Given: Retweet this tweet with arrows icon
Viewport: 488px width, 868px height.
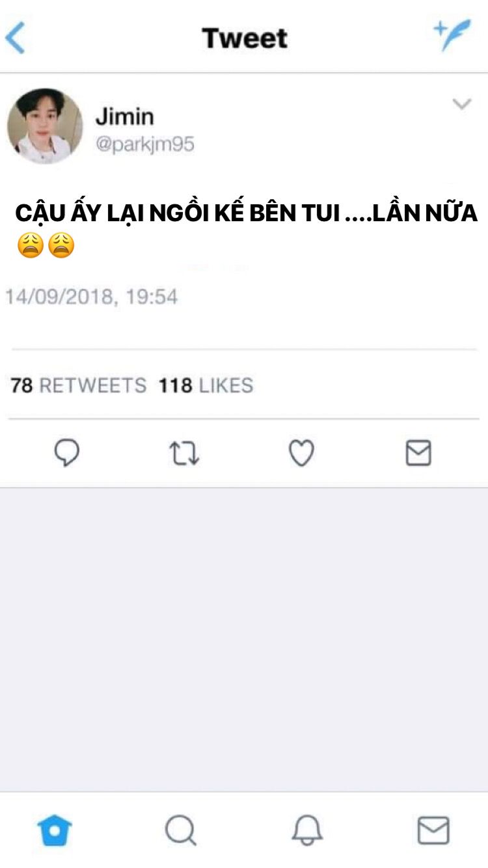Looking at the screenshot, I should point(184,454).
